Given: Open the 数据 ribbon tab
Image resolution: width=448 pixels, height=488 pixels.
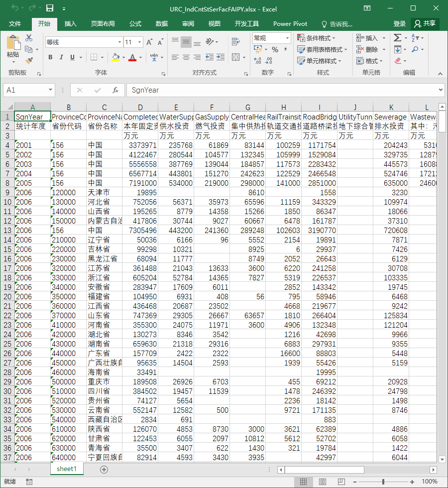Looking at the screenshot, I should tap(162, 24).
